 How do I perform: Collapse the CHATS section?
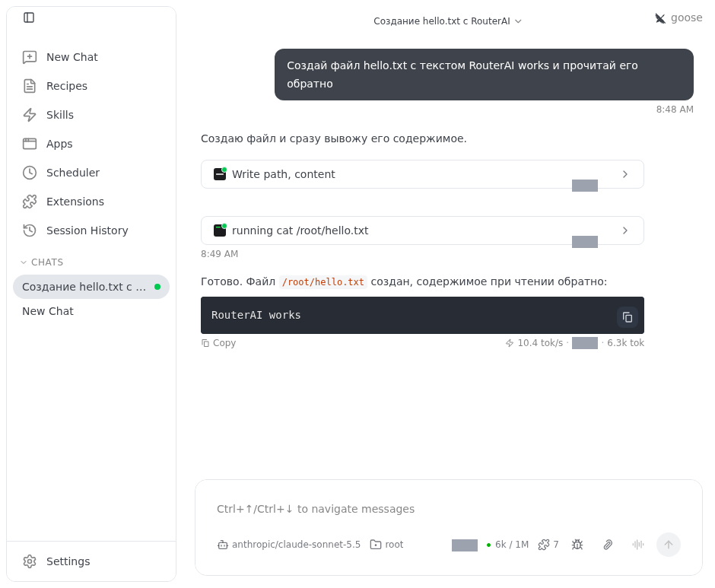[42, 262]
